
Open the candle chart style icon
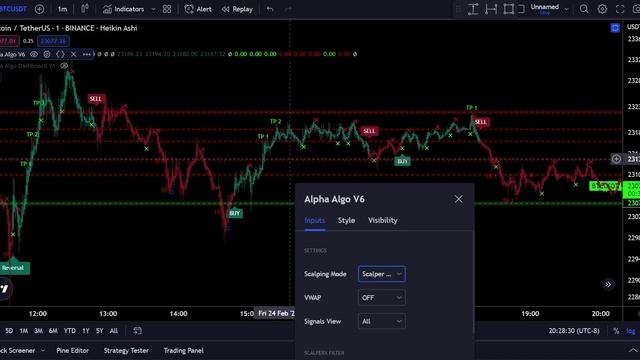coord(85,9)
